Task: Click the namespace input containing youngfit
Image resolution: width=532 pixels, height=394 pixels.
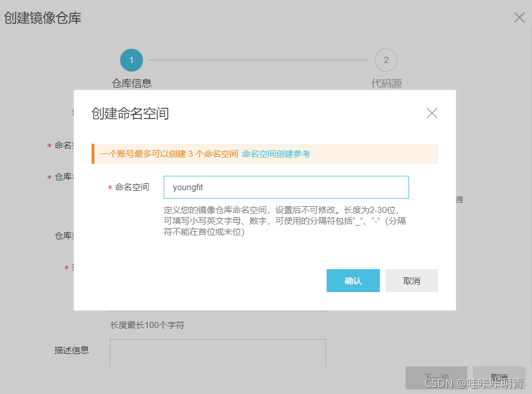Action: 286,187
